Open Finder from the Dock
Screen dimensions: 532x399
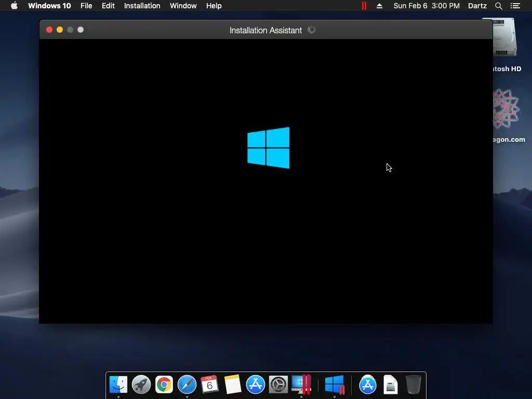pyautogui.click(x=118, y=384)
